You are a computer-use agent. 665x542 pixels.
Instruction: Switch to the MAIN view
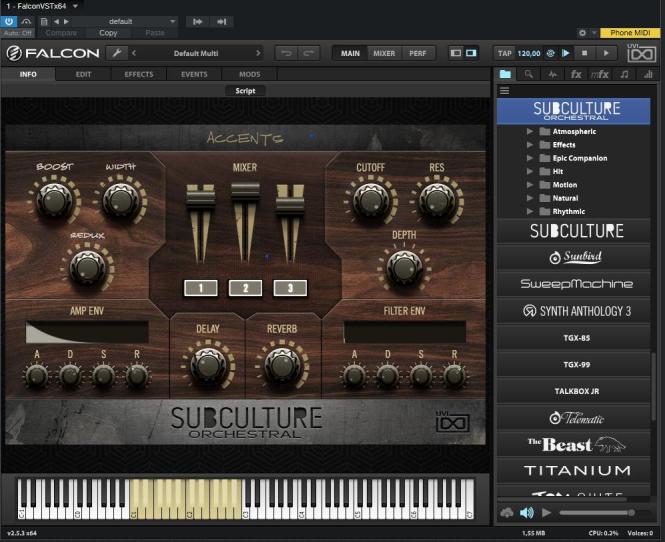(x=350, y=53)
